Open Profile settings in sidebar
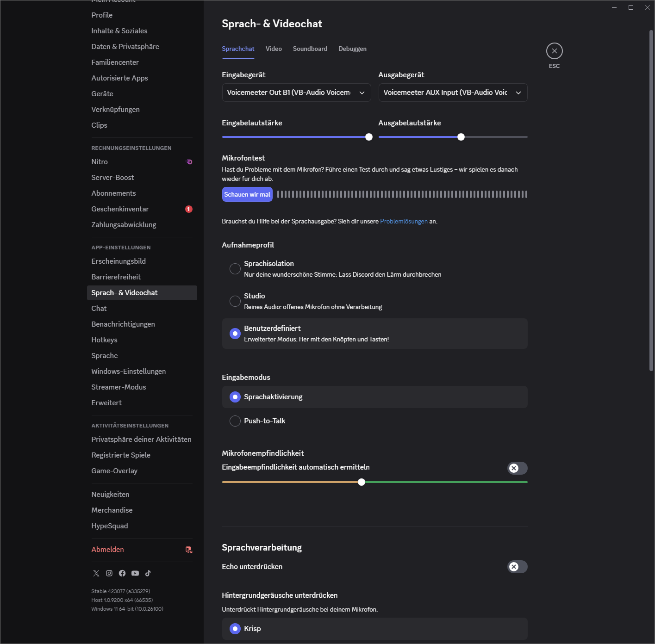 [x=142, y=15]
